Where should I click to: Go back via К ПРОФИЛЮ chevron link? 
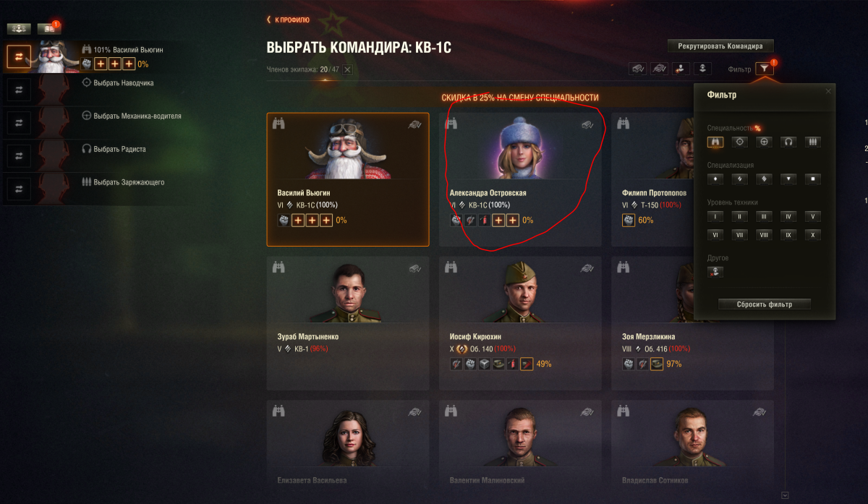288,20
